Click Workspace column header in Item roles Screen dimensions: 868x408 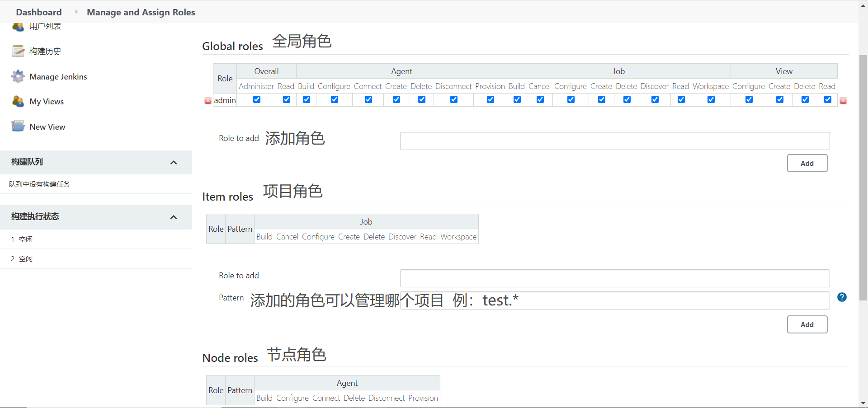[x=458, y=236]
